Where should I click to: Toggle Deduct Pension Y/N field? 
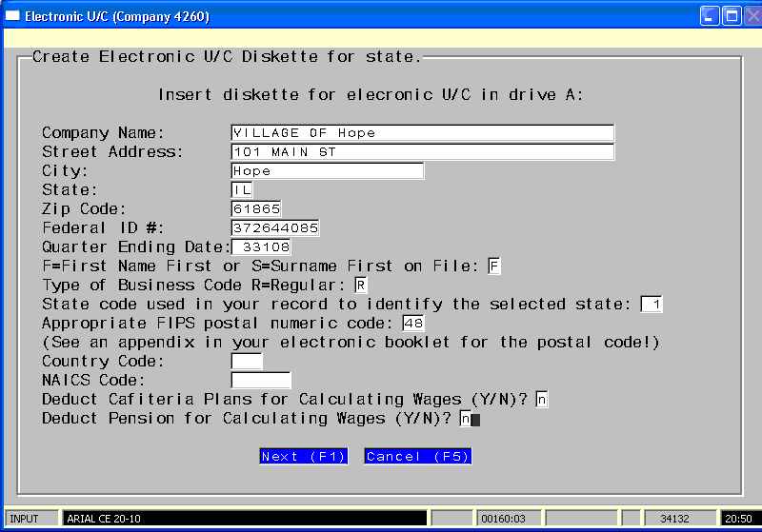[466, 419]
